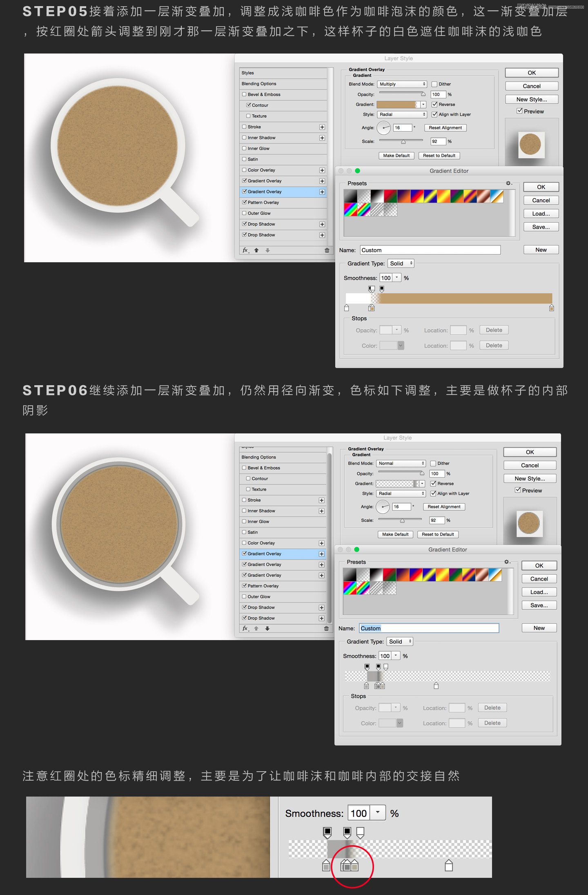This screenshot has width=588, height=895.
Task: Select rightmost color stop below STEP06 gradient bar
Action: (x=436, y=686)
